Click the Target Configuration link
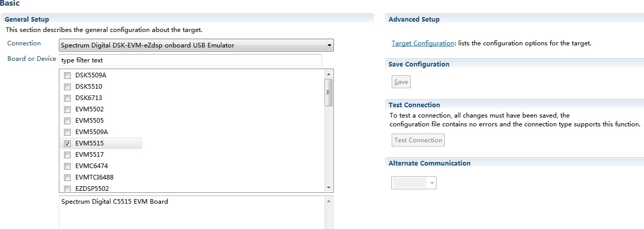 [423, 43]
